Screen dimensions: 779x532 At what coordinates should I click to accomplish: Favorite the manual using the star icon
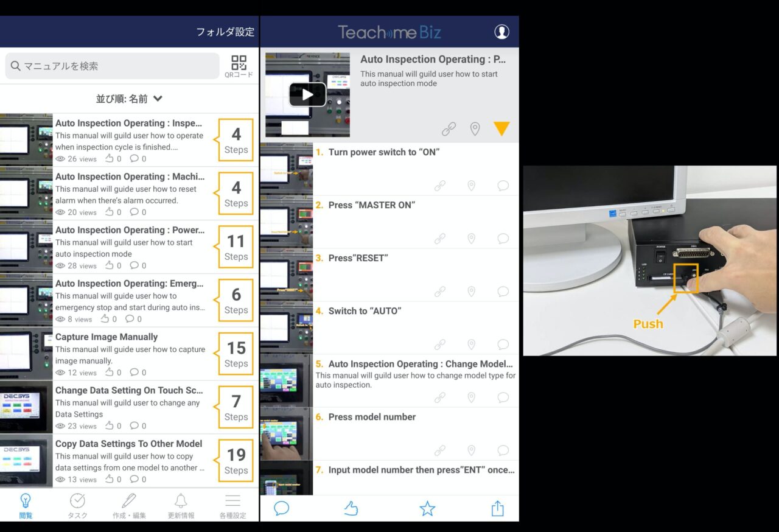[x=427, y=507]
